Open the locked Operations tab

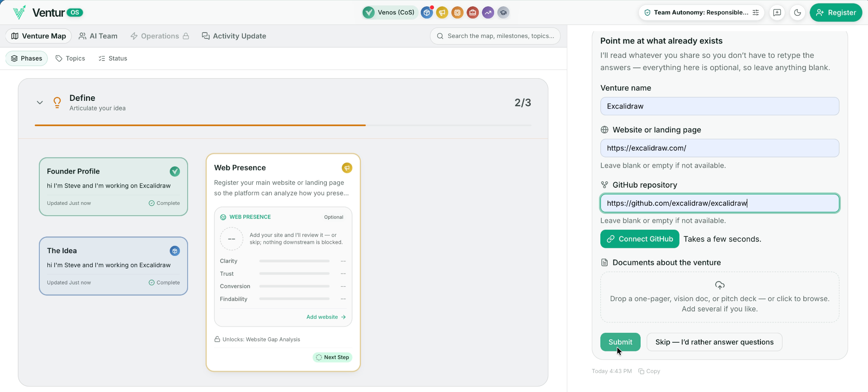coord(160,36)
